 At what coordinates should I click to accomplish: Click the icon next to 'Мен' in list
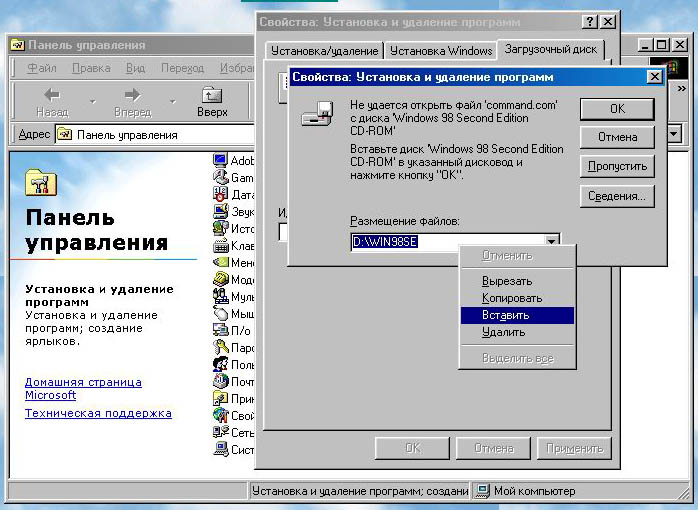tap(220, 262)
